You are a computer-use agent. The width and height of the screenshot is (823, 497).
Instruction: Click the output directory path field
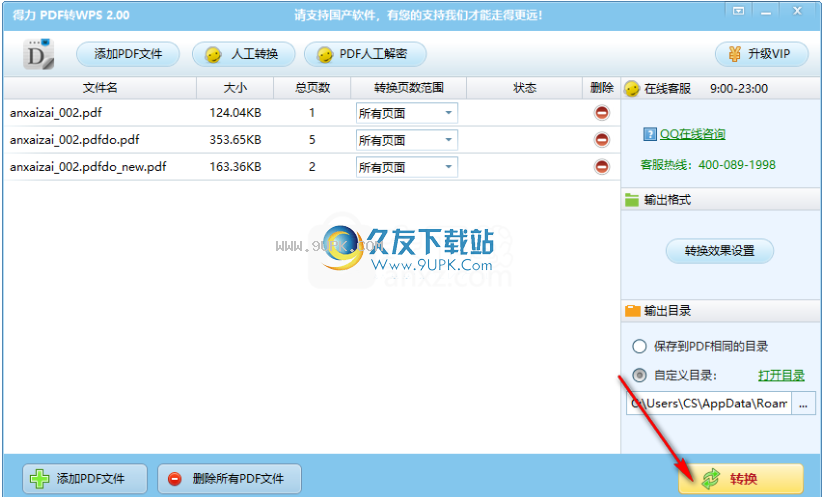coord(709,404)
